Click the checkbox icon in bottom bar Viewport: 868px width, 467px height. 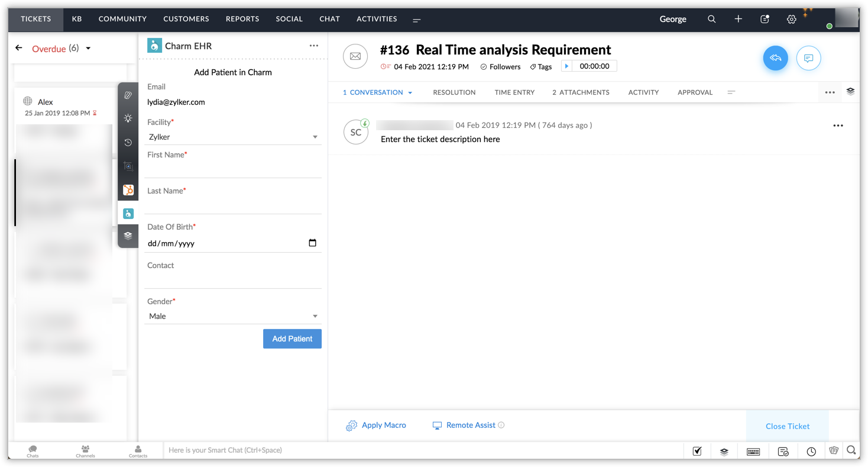tap(697, 451)
